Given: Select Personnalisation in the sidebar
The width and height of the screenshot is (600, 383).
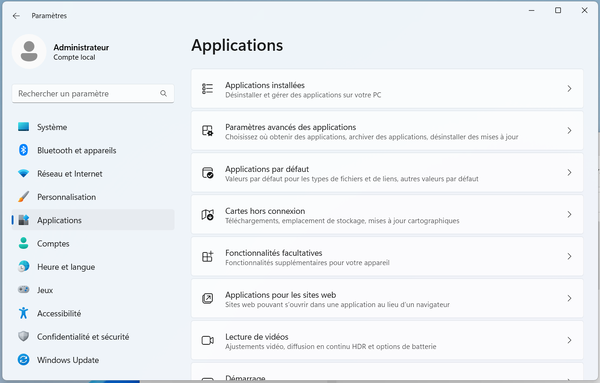Looking at the screenshot, I should point(93,197).
